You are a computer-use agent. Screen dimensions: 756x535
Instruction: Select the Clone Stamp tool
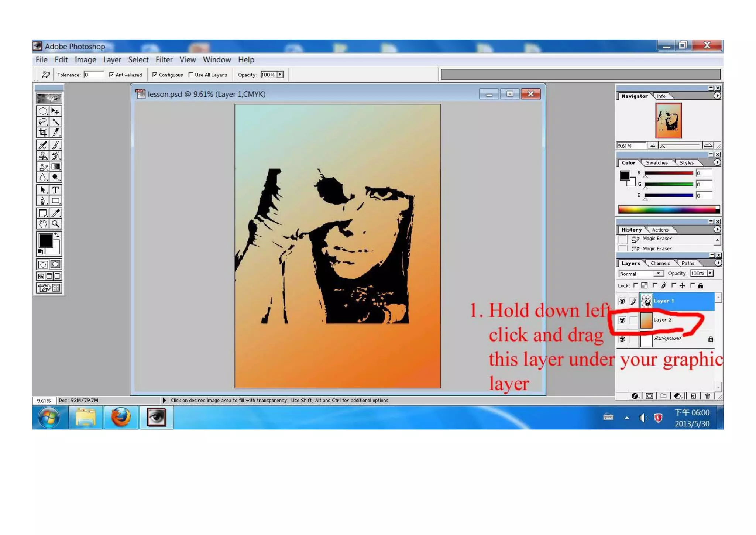[43, 156]
